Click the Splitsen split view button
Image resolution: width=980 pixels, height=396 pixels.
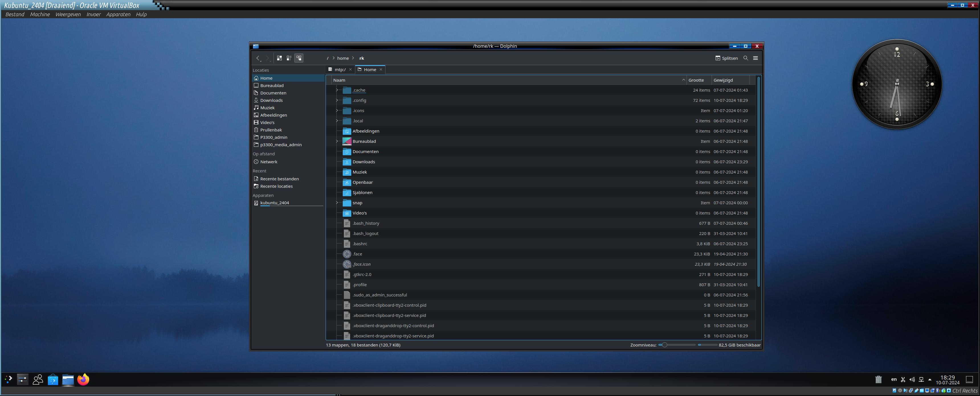(x=726, y=58)
